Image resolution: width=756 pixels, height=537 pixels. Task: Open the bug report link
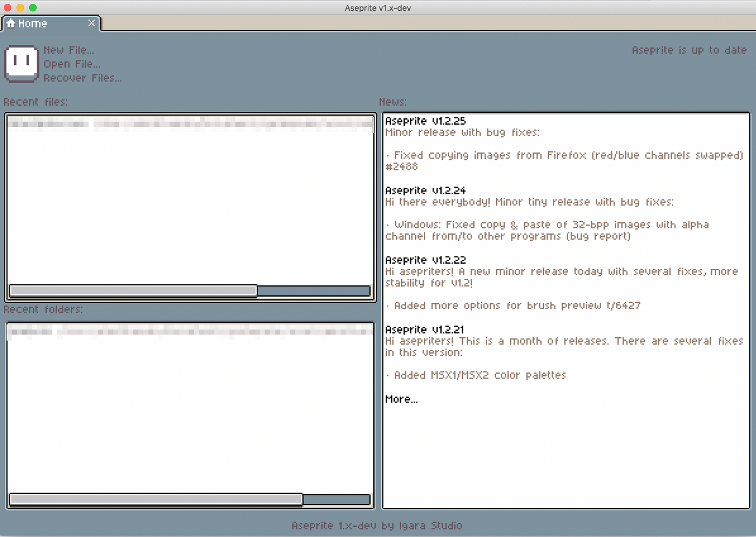tap(600, 236)
